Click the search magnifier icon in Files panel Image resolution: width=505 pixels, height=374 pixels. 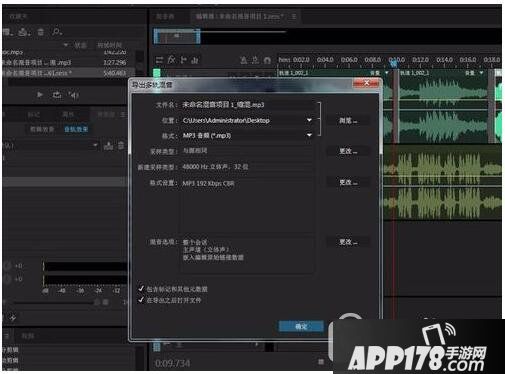coord(57,32)
